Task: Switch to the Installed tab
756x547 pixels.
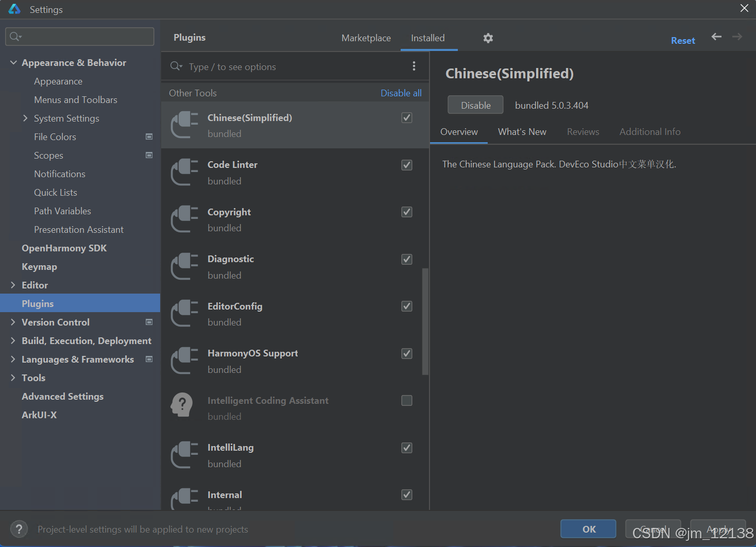Action: [x=428, y=38]
